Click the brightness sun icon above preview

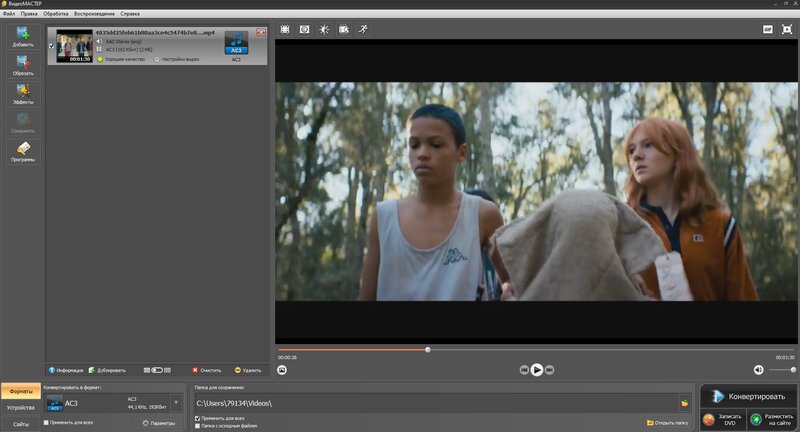pyautogui.click(x=324, y=30)
